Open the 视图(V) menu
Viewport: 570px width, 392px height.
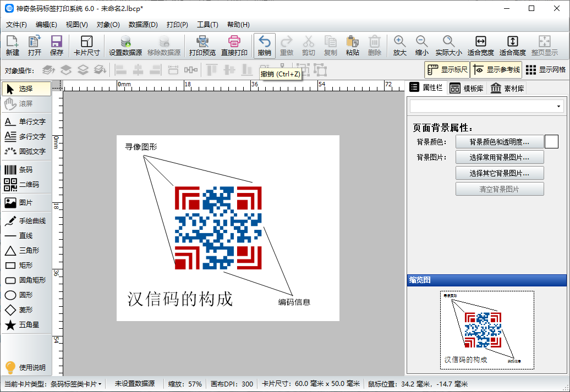click(76, 25)
